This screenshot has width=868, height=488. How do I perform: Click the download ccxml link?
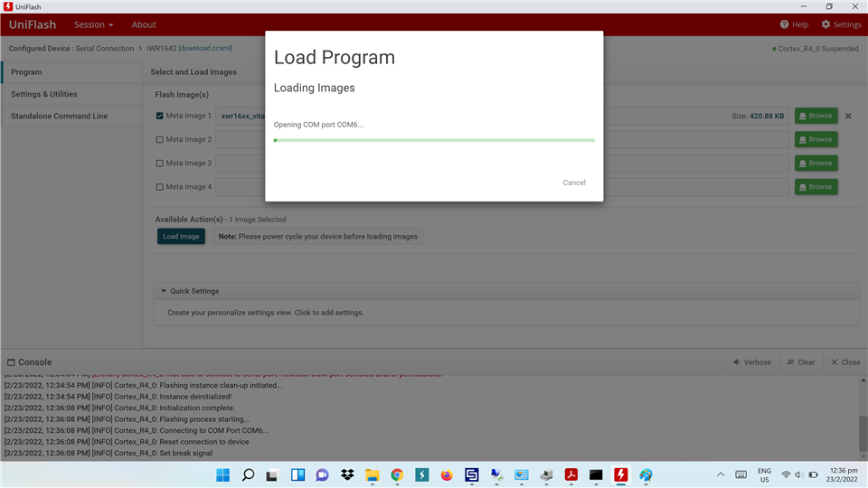205,48
